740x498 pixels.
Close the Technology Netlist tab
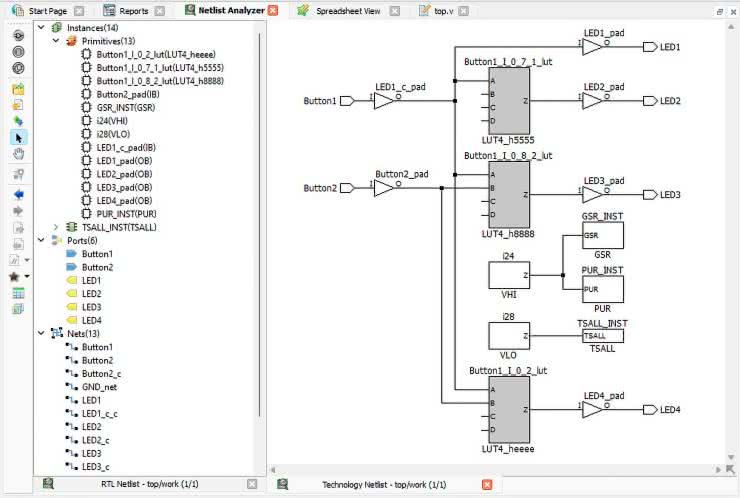click(487, 485)
